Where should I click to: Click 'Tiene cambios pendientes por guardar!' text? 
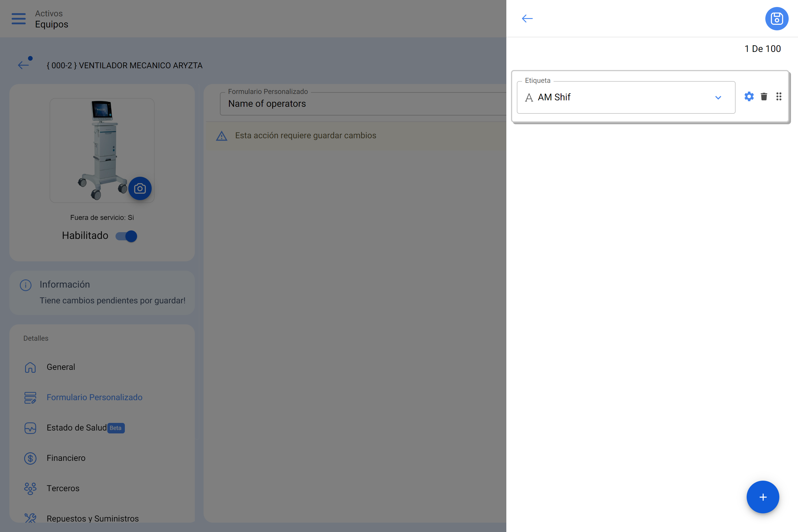113,301
